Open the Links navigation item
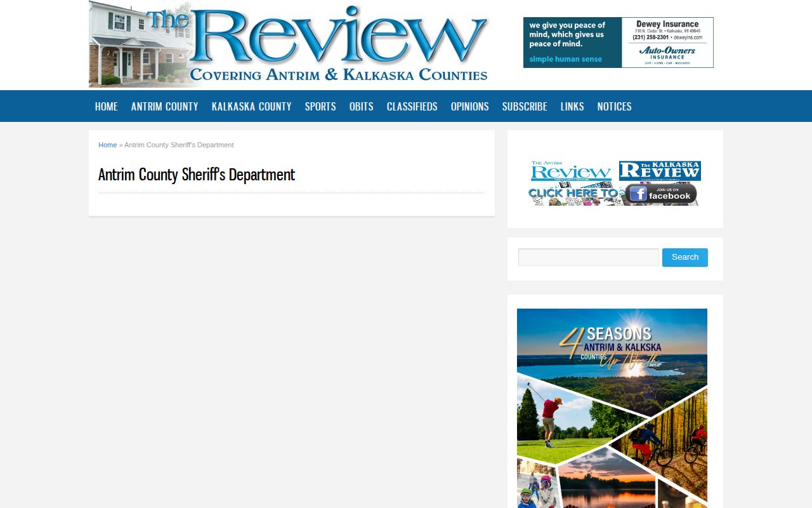Image resolution: width=812 pixels, height=508 pixels. coord(572,106)
